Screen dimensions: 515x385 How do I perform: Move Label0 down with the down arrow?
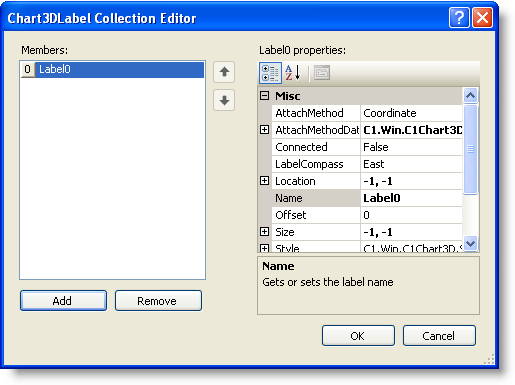coord(224,100)
